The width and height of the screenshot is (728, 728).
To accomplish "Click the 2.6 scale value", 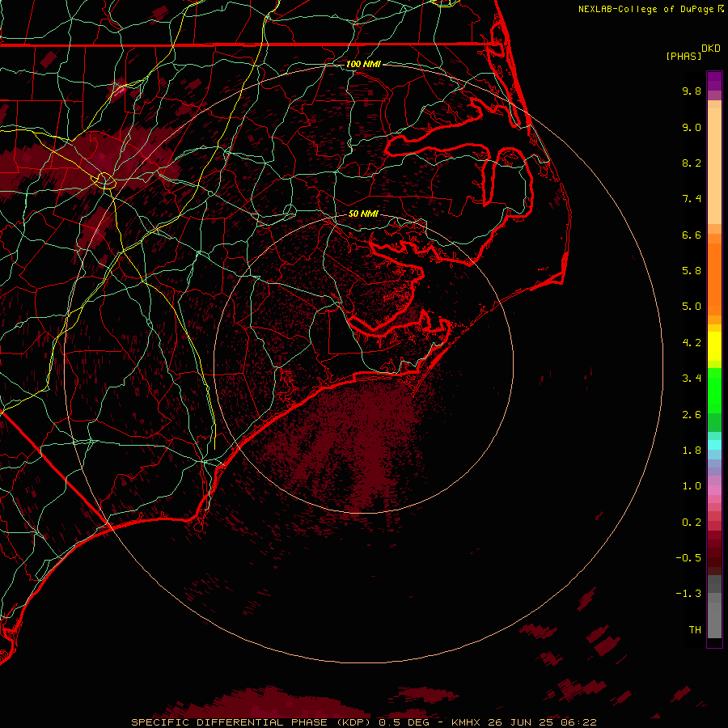I will tap(692, 415).
